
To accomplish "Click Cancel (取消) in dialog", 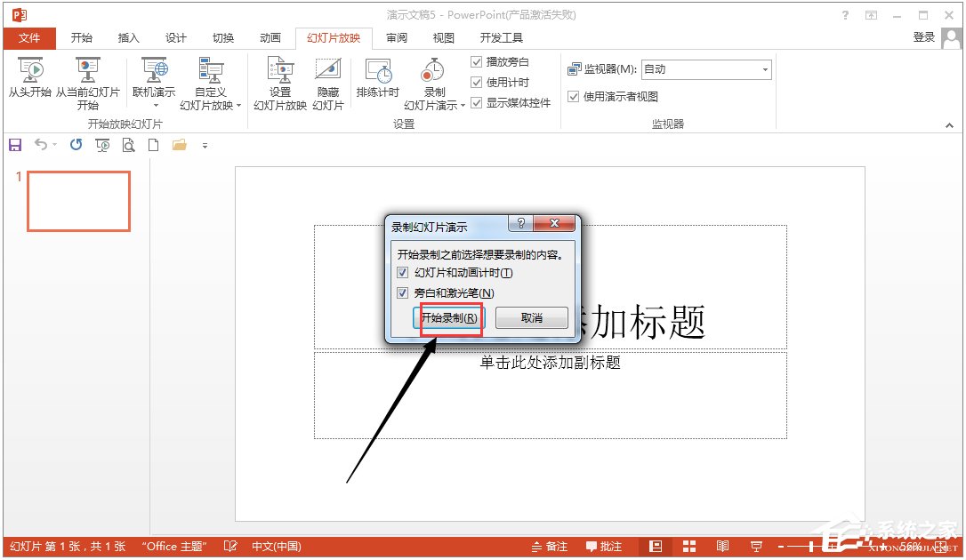I will click(x=532, y=318).
